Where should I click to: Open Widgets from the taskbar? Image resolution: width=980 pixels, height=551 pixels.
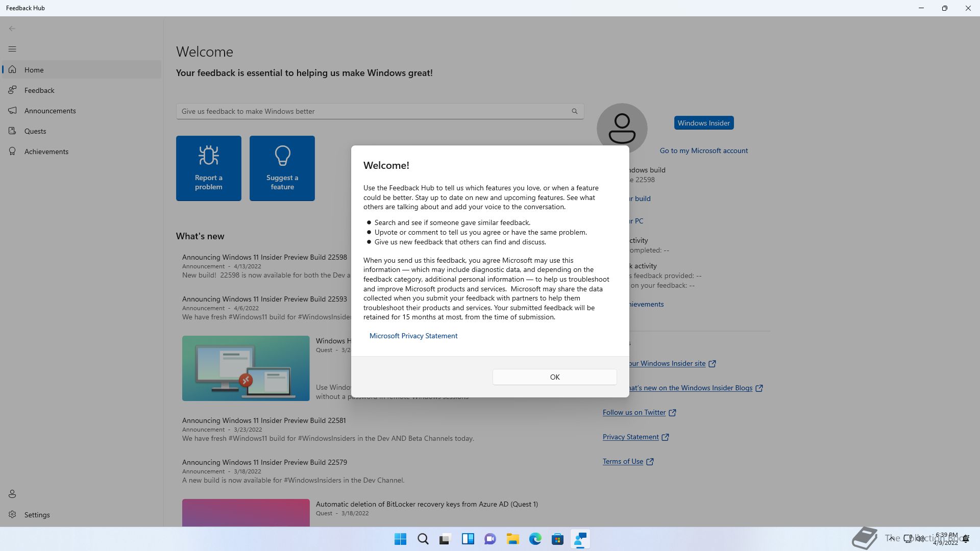pyautogui.click(x=468, y=539)
